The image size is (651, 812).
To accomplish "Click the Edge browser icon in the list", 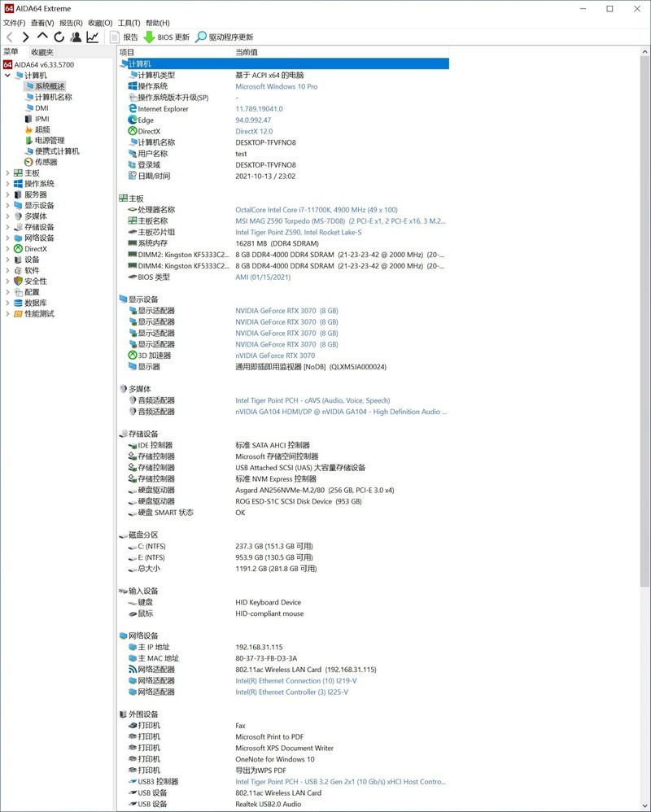I will pyautogui.click(x=133, y=120).
